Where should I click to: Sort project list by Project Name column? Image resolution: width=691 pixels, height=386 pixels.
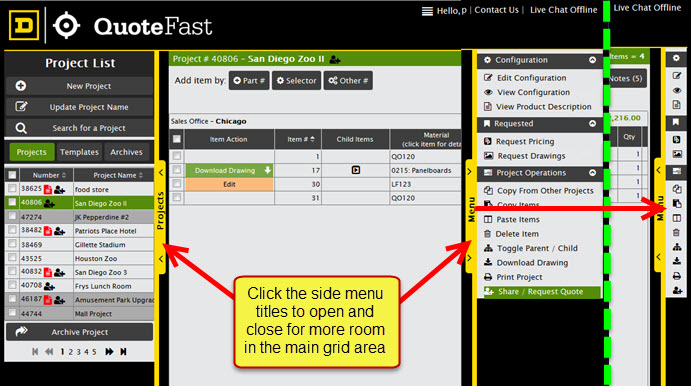(x=118, y=175)
